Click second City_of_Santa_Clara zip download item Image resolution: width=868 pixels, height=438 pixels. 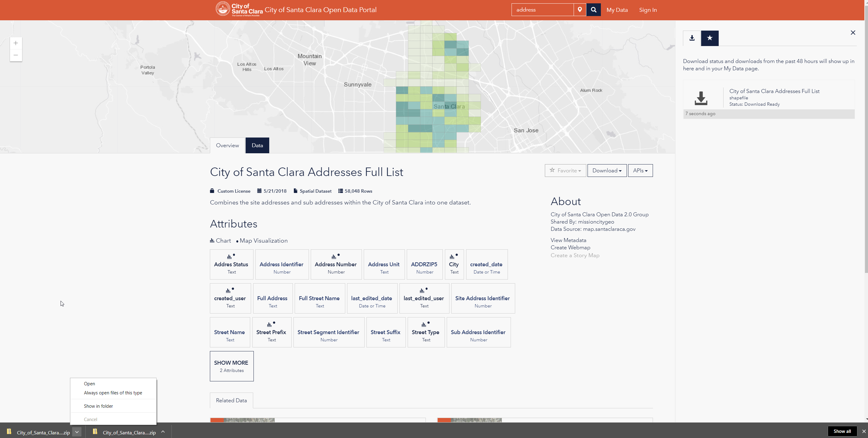[129, 432]
